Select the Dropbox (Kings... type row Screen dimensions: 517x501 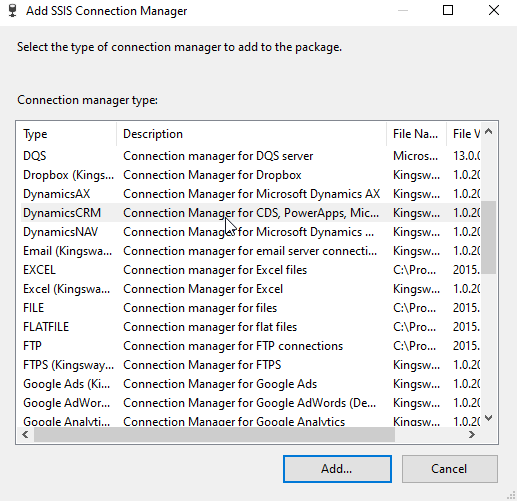point(250,175)
